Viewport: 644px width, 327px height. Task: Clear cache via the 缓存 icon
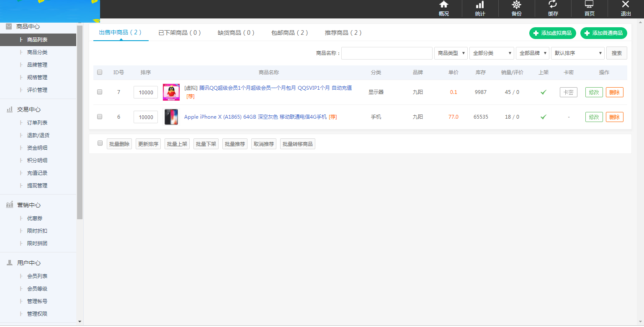553,8
